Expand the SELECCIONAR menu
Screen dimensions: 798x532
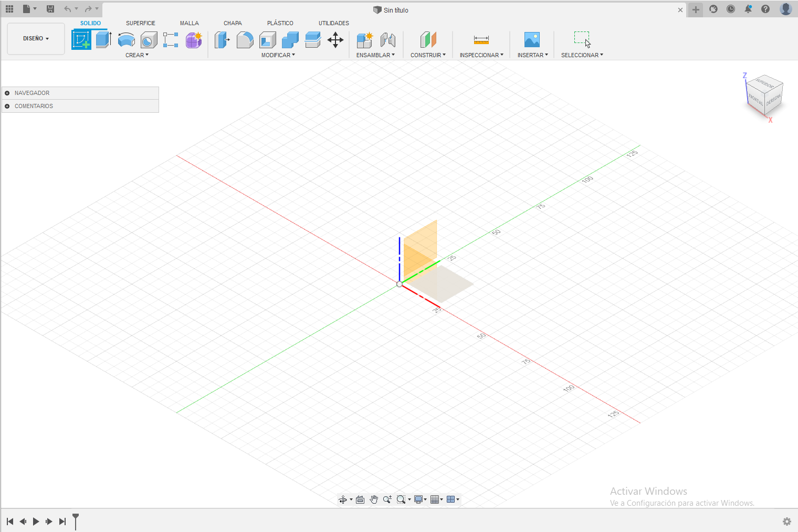[x=582, y=55]
